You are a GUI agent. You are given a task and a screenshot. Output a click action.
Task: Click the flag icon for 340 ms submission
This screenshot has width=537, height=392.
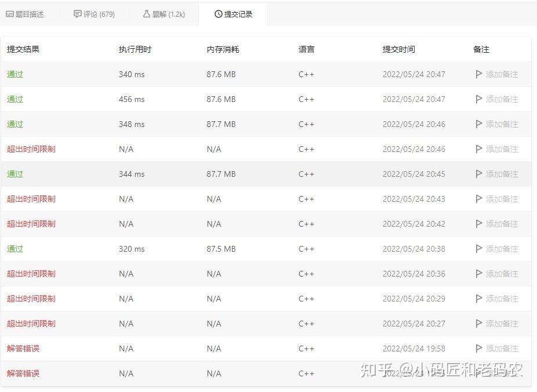(x=479, y=74)
